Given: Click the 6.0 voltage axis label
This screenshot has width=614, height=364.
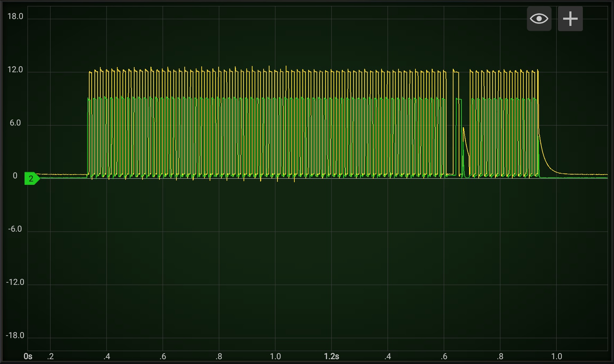Looking at the screenshot, I should [15, 123].
